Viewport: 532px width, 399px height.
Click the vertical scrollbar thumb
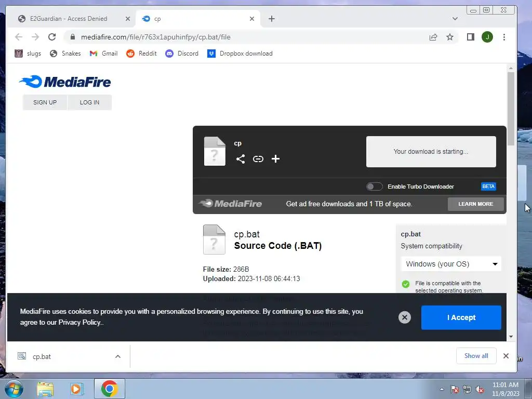point(511,109)
